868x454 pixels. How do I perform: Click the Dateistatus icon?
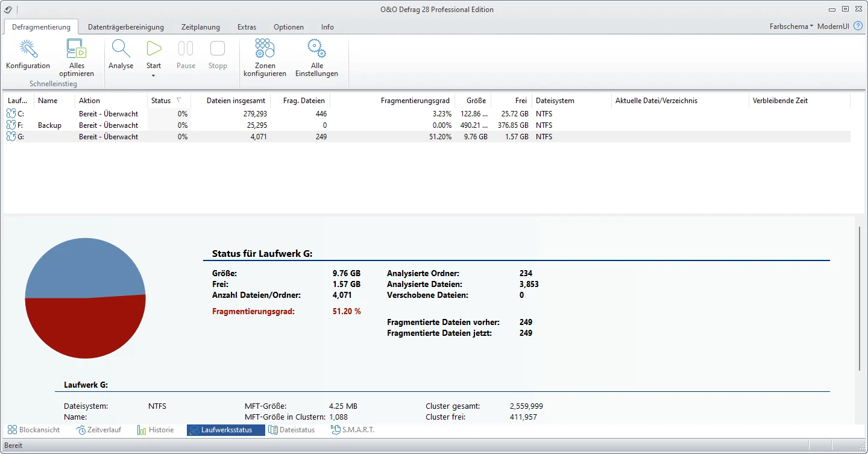(273, 430)
